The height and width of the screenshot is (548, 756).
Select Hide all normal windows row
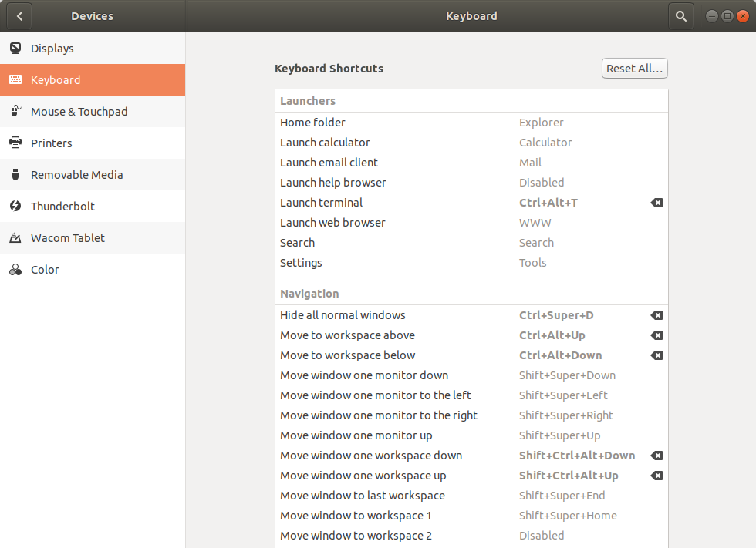pos(471,315)
